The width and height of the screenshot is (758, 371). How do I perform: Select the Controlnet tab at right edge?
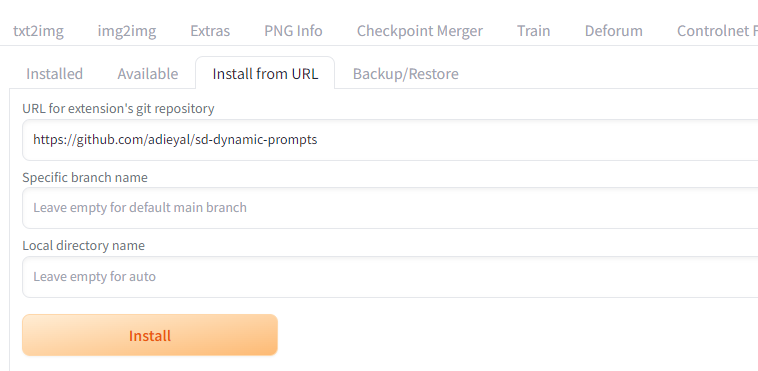pyautogui.click(x=717, y=31)
